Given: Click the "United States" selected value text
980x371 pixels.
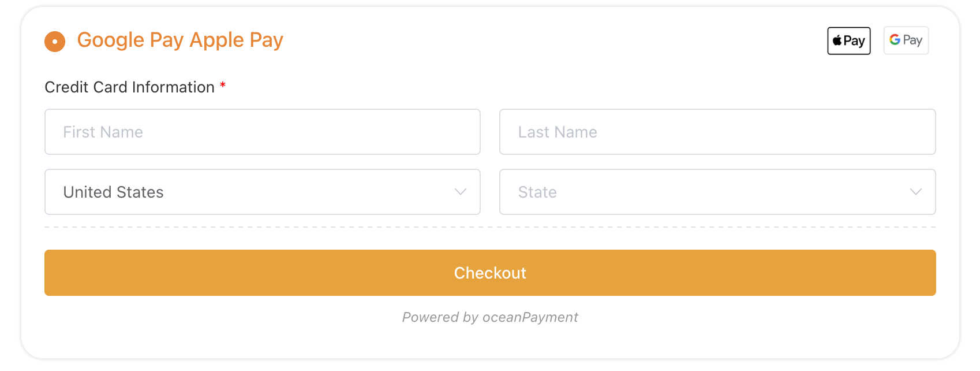Looking at the screenshot, I should coord(113,192).
